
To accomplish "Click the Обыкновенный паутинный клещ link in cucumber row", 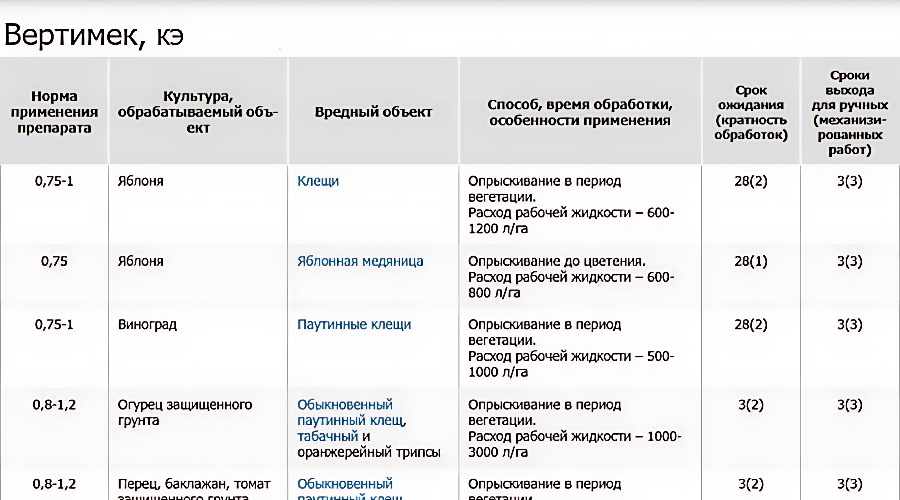I will point(351,412).
